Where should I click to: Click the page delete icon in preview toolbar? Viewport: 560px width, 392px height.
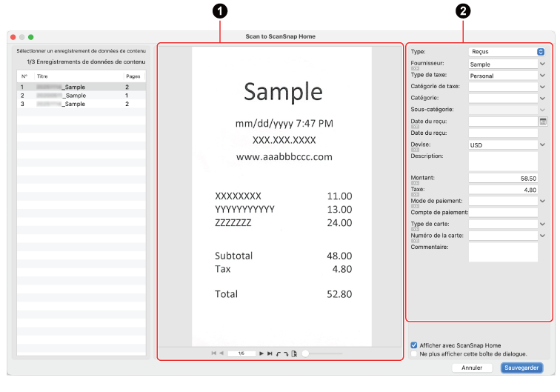(x=294, y=354)
